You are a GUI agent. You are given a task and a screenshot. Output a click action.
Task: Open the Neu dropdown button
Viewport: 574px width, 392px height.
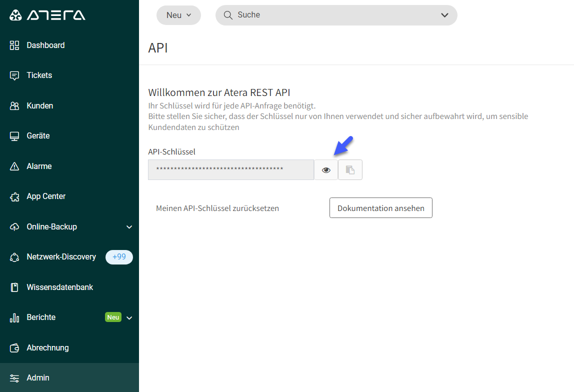coord(178,15)
